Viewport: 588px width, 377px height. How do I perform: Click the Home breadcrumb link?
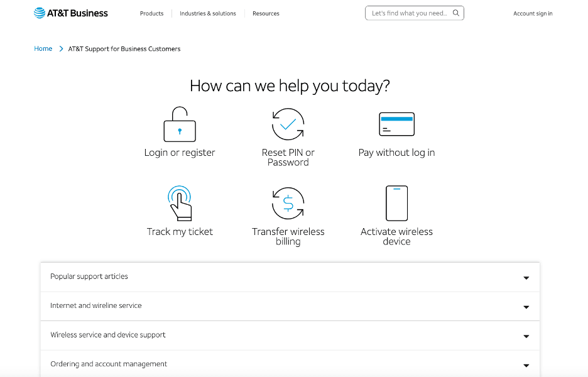[43, 48]
